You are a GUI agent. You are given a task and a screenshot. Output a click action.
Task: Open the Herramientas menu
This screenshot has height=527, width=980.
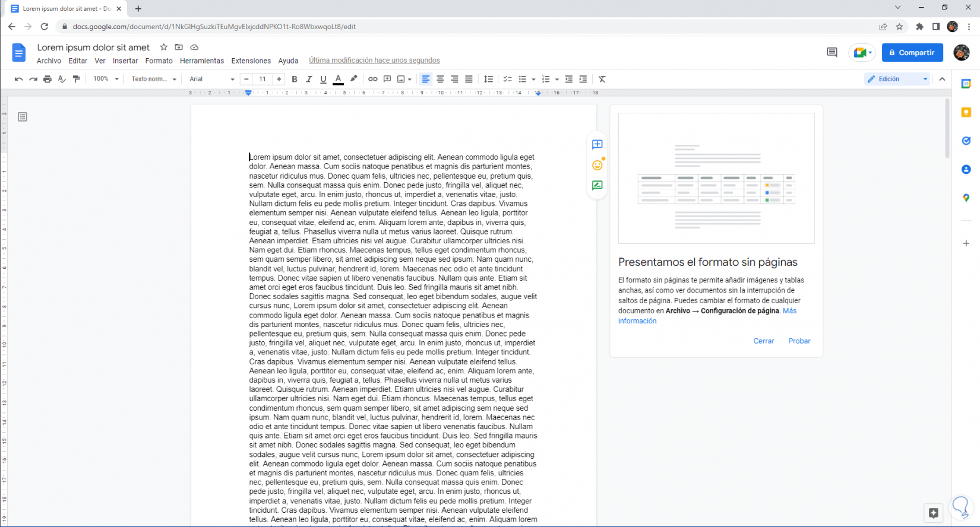(x=202, y=61)
